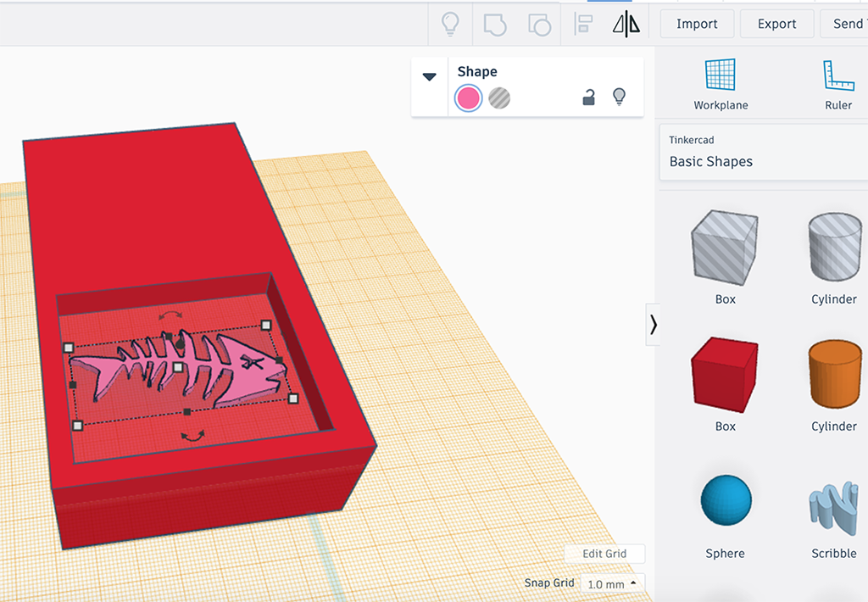Image resolution: width=868 pixels, height=602 pixels.
Task: Click the Import button
Action: [x=697, y=24]
